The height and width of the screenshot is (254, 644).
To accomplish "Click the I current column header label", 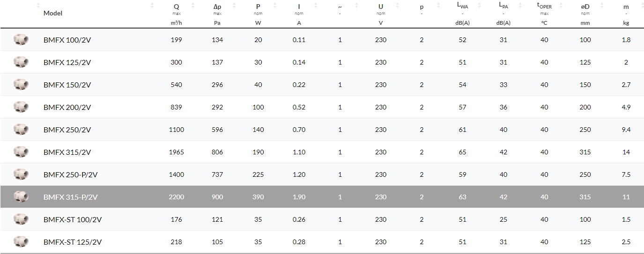I will 299,7.
